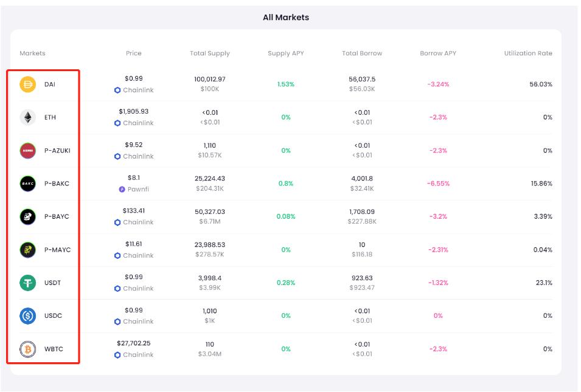Screen dimensions: 581x392
Task: Open the DAI market name
Action: coord(50,84)
